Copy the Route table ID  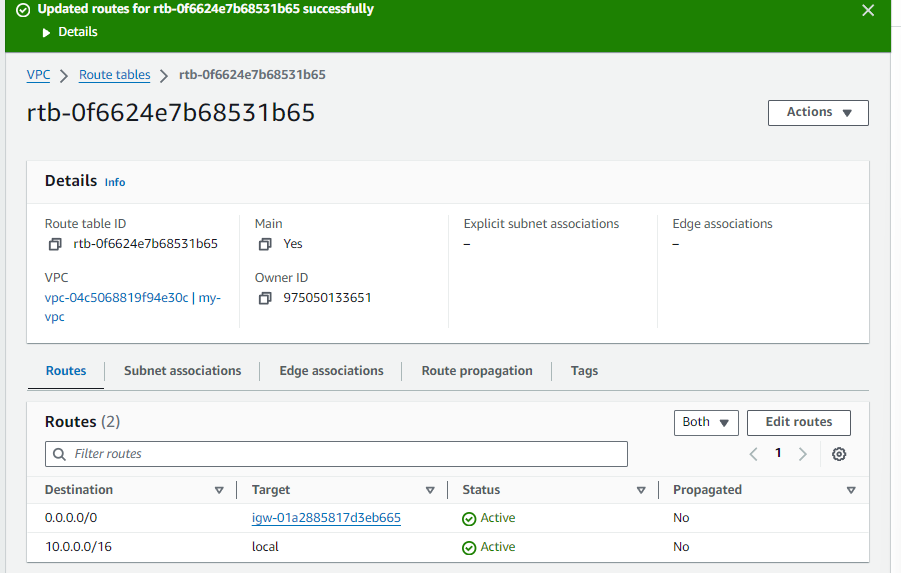55,244
